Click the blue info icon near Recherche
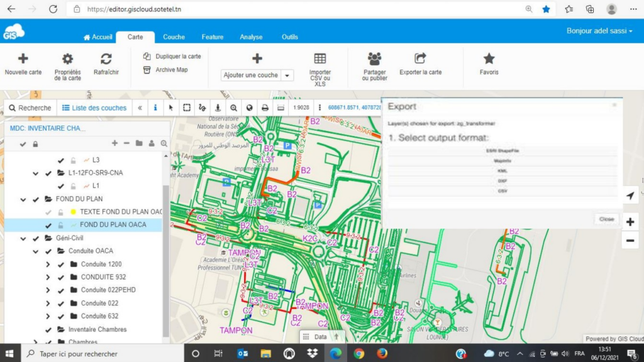644x362 pixels. point(155,107)
